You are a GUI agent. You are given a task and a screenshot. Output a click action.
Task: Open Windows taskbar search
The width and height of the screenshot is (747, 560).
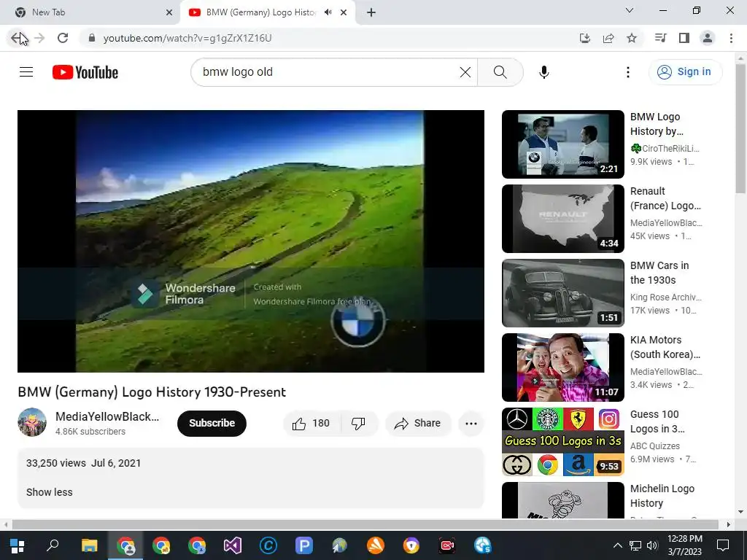click(x=53, y=545)
